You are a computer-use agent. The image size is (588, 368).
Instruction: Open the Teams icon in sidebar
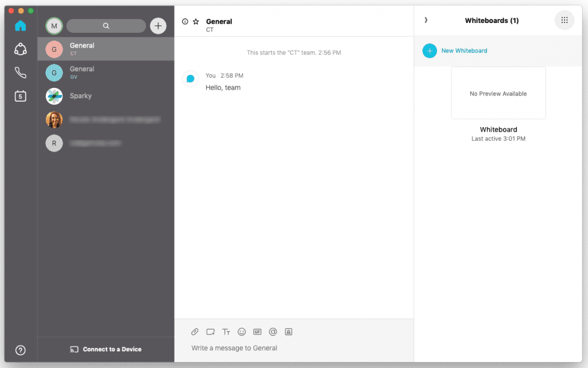[x=21, y=49]
